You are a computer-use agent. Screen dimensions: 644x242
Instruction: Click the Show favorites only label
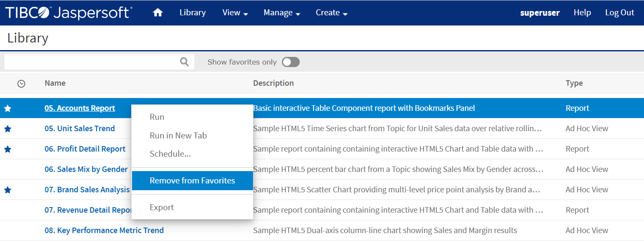(x=242, y=62)
